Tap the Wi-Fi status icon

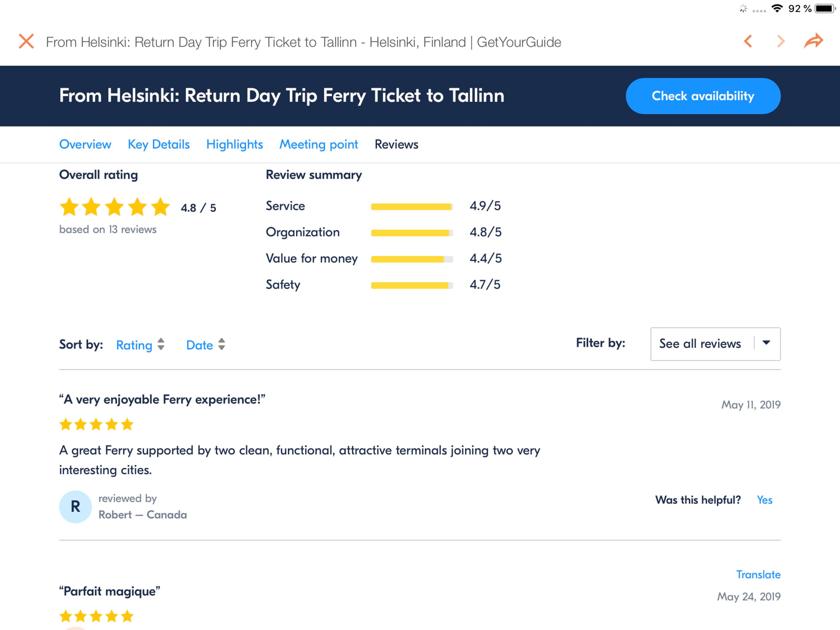[777, 8]
